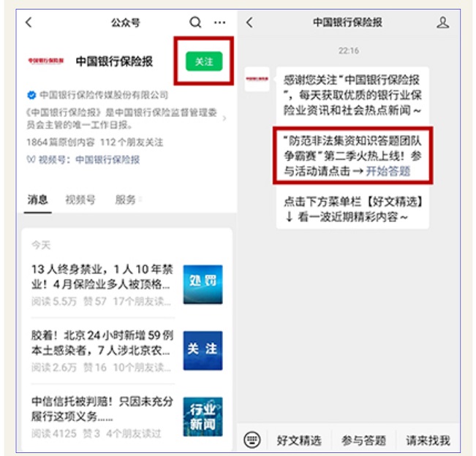Select the 消息 tab
Image resolution: width=476 pixels, height=456 pixels.
(x=37, y=199)
